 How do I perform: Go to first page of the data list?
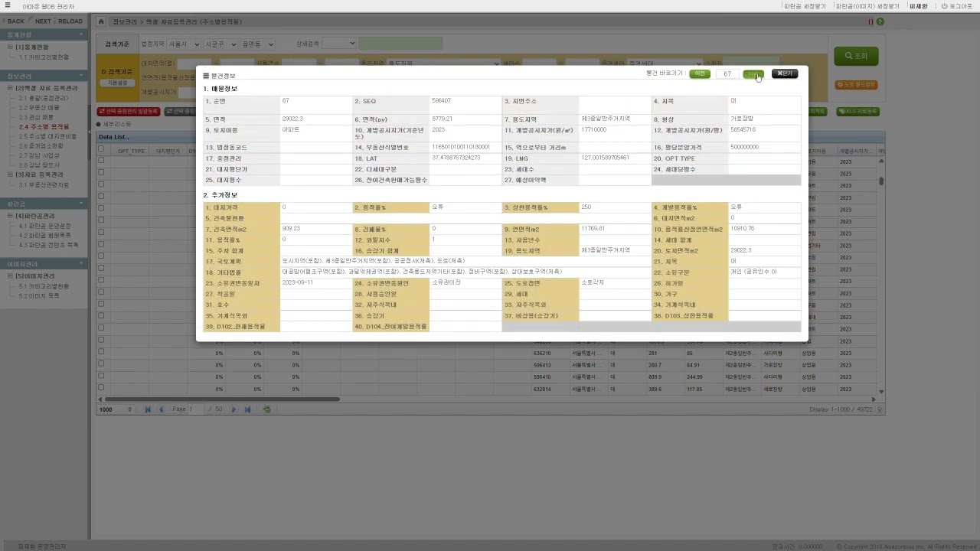[148, 409]
